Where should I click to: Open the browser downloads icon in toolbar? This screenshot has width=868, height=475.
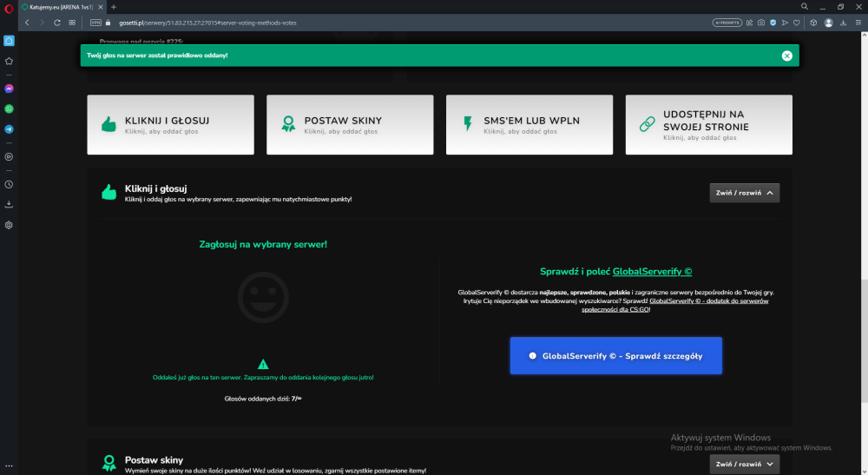coord(843,23)
